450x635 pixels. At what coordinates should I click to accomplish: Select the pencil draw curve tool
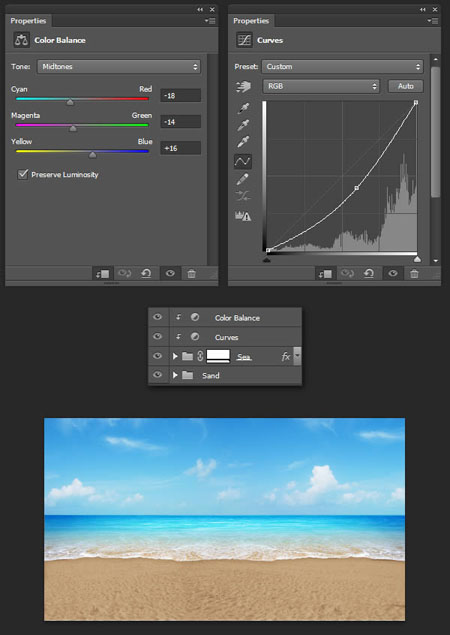click(x=243, y=179)
